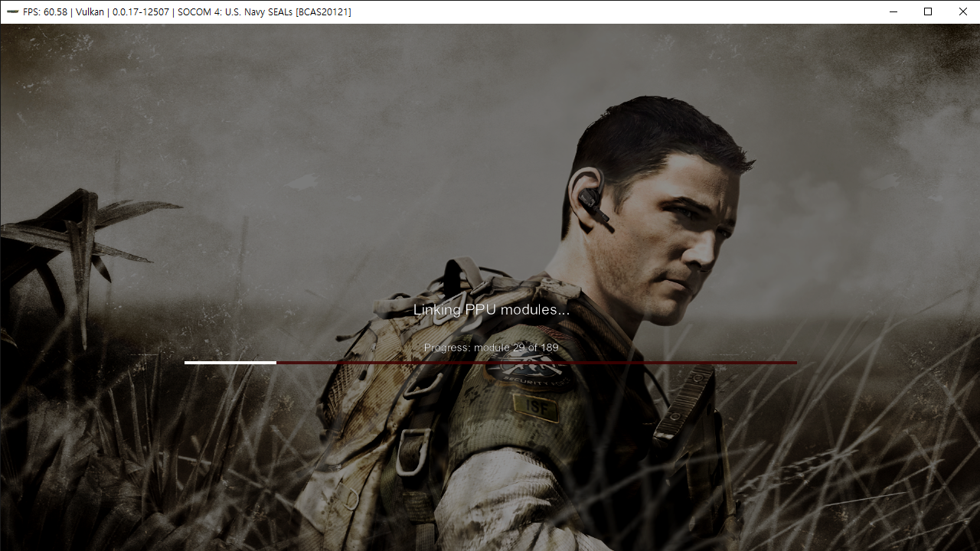Image resolution: width=980 pixels, height=551 pixels.
Task: Click the RPCS3 icon in title bar
Action: point(12,12)
